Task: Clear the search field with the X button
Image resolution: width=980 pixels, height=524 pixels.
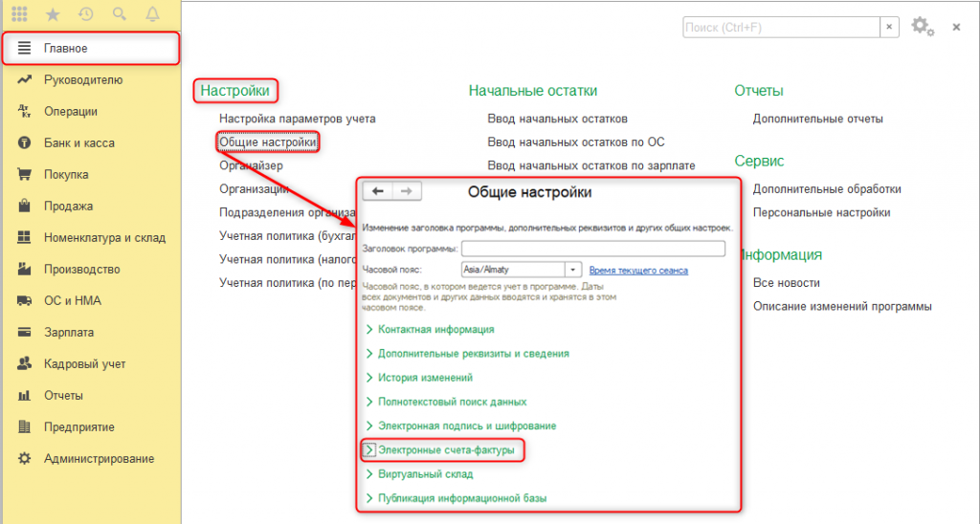Action: pyautogui.click(x=889, y=27)
